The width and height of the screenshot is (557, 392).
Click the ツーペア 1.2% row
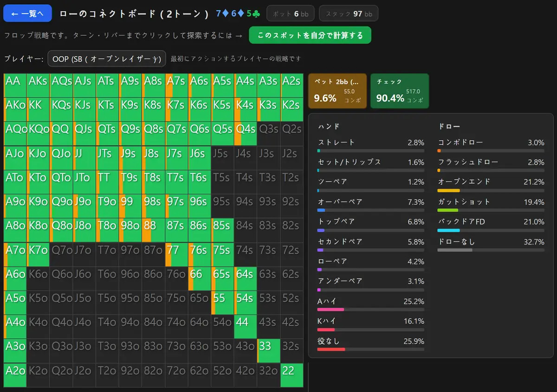(371, 185)
